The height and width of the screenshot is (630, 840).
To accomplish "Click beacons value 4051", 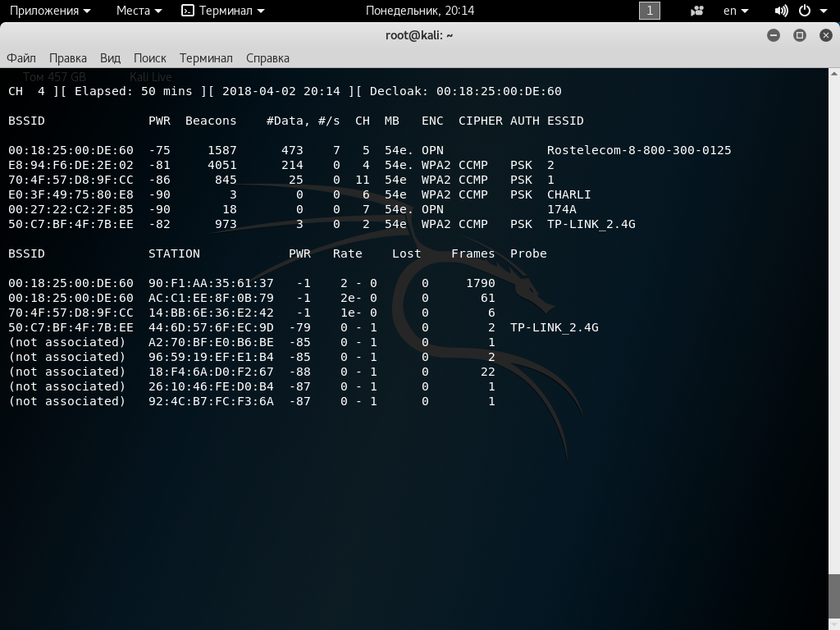I will (x=221, y=165).
